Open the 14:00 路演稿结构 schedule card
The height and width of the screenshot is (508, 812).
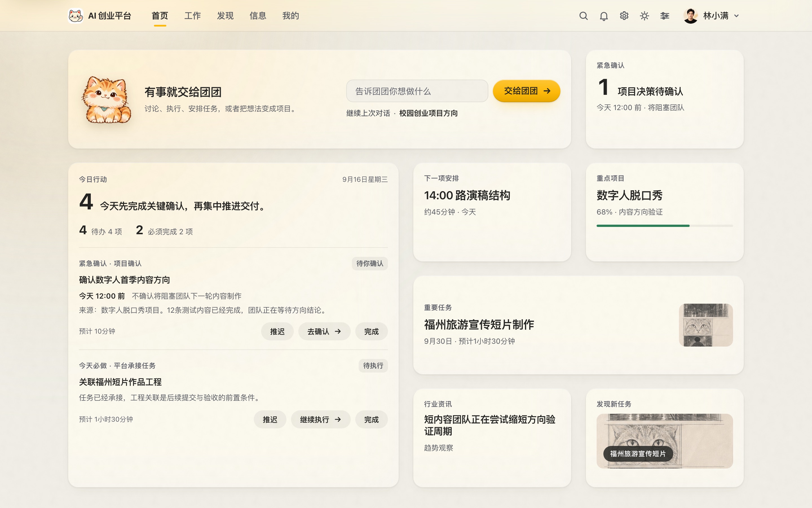click(x=492, y=212)
